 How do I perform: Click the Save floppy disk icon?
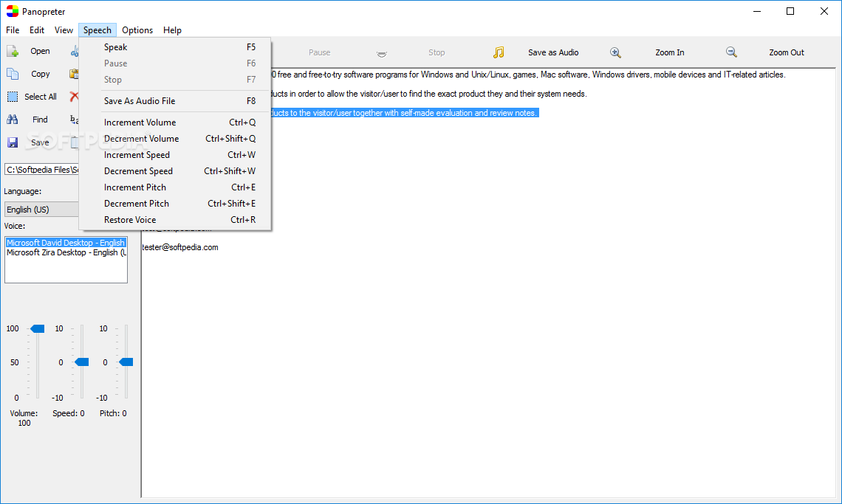pyautogui.click(x=13, y=142)
